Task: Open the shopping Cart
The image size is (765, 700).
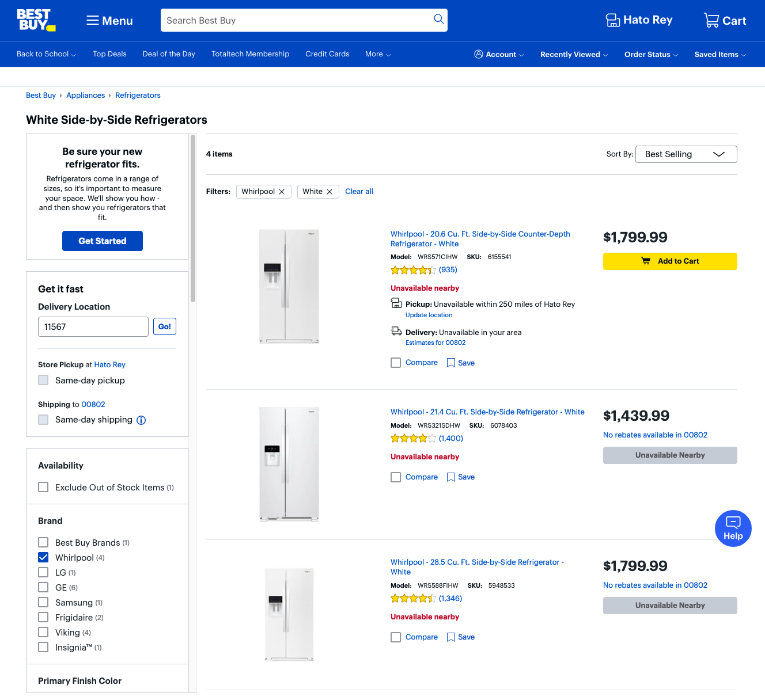Action: [x=725, y=21]
